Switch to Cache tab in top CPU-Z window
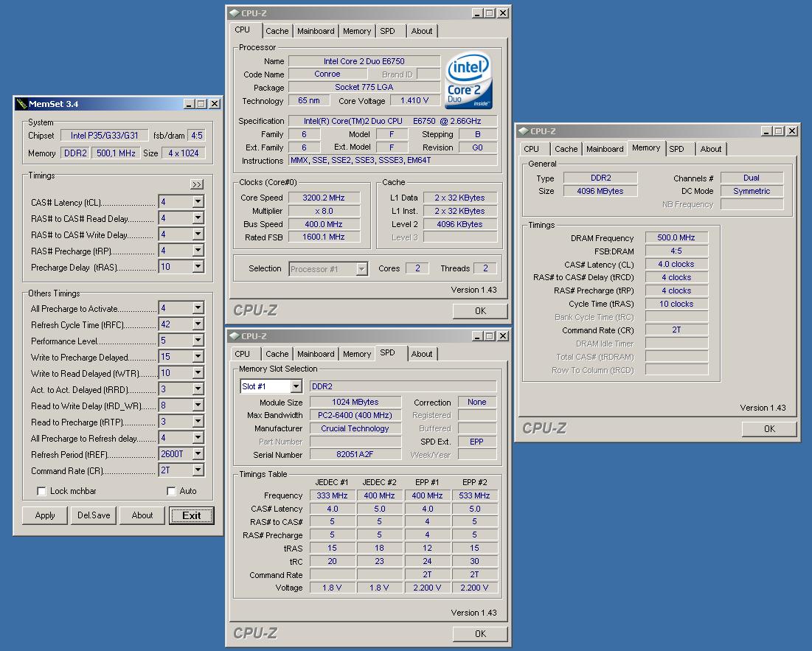The height and width of the screenshot is (651, 812). (x=277, y=31)
